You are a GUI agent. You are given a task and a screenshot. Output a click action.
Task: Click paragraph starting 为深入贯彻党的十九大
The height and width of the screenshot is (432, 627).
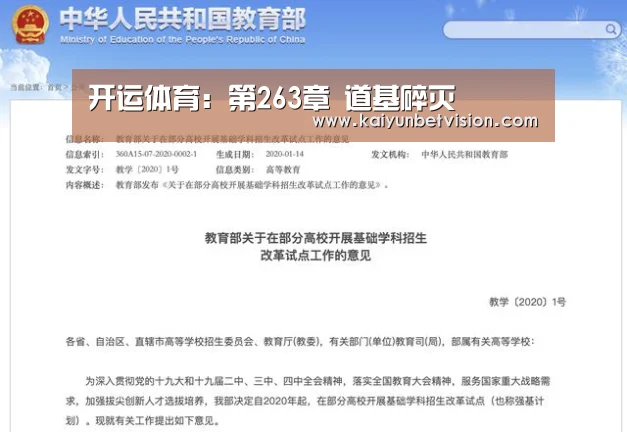(x=317, y=381)
